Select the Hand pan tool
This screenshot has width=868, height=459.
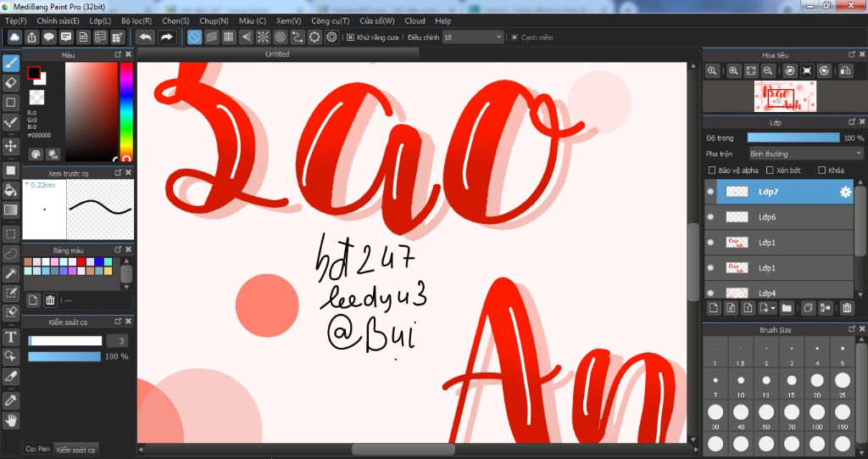click(11, 421)
